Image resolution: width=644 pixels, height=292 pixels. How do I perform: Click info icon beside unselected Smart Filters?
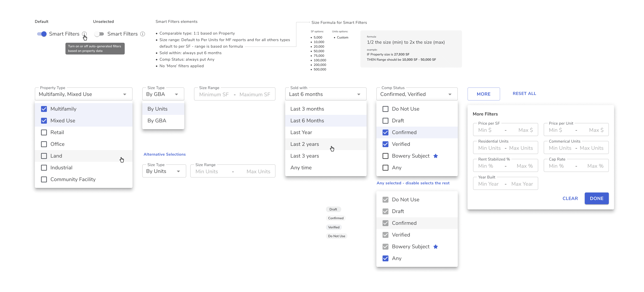pyautogui.click(x=142, y=34)
